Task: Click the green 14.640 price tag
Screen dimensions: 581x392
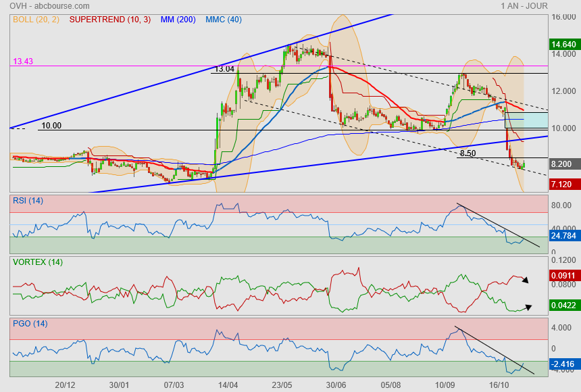Action: tap(563, 45)
